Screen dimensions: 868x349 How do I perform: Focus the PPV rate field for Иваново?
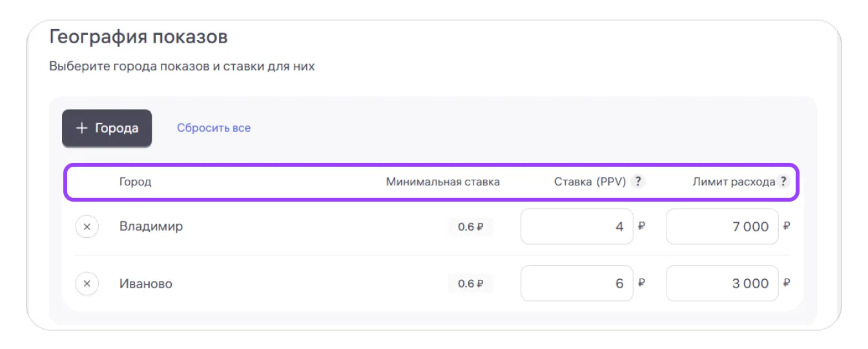point(577,284)
